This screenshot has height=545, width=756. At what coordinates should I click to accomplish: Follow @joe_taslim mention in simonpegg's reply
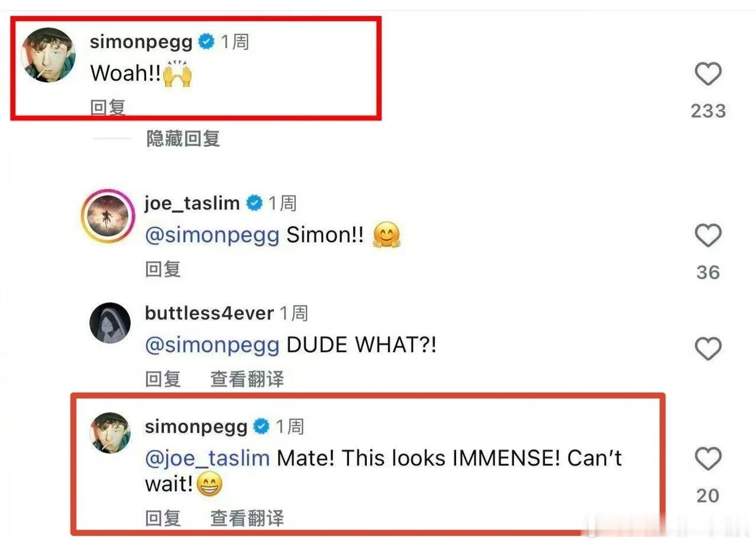point(207,458)
